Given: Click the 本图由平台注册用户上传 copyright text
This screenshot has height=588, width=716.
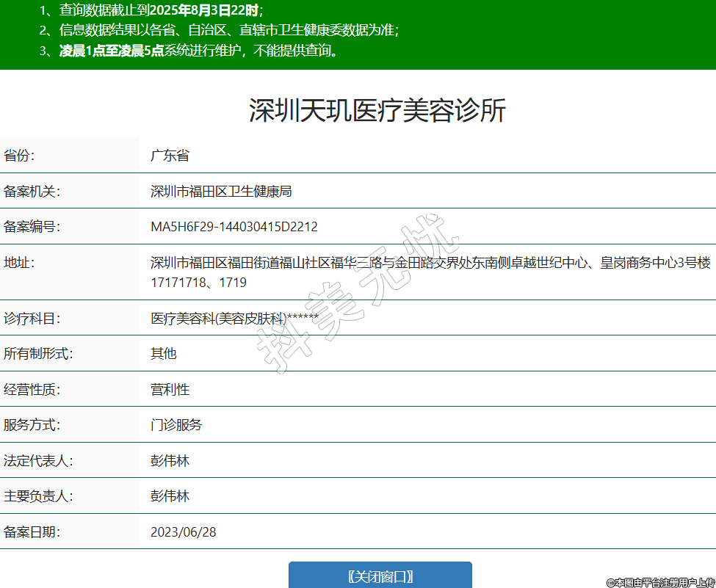Looking at the screenshot, I should click(660, 581).
